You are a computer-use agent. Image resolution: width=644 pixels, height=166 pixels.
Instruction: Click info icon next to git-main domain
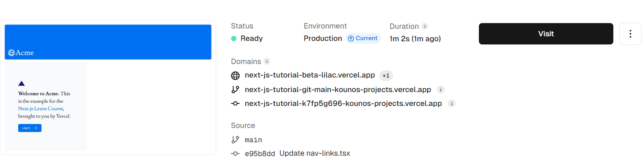(x=440, y=90)
